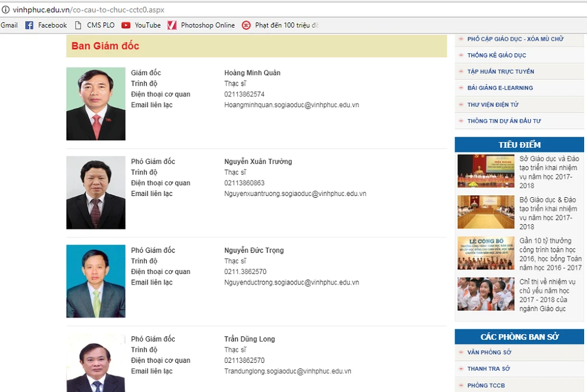Click the 'Lễ công bố' news thumbnail

coord(485,253)
